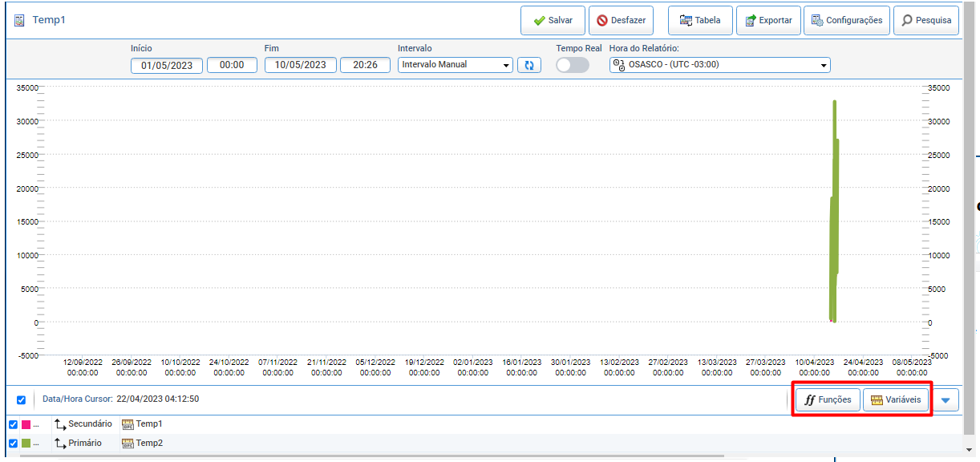Select the Temp1 variable name

click(x=149, y=423)
